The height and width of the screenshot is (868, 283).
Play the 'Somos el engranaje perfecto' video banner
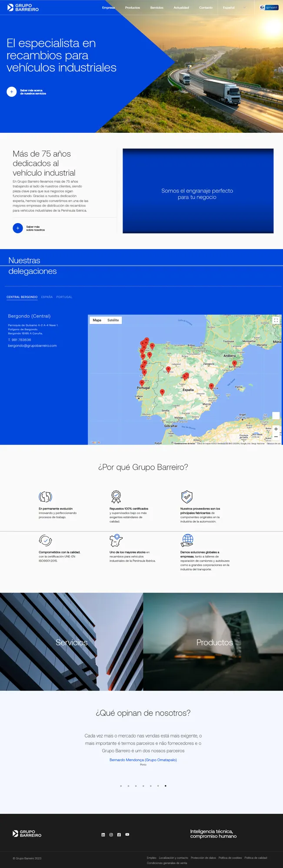click(x=198, y=191)
